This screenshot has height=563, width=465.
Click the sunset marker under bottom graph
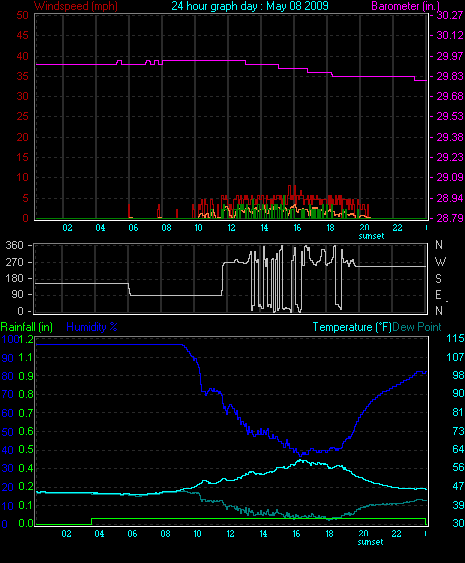click(x=370, y=542)
